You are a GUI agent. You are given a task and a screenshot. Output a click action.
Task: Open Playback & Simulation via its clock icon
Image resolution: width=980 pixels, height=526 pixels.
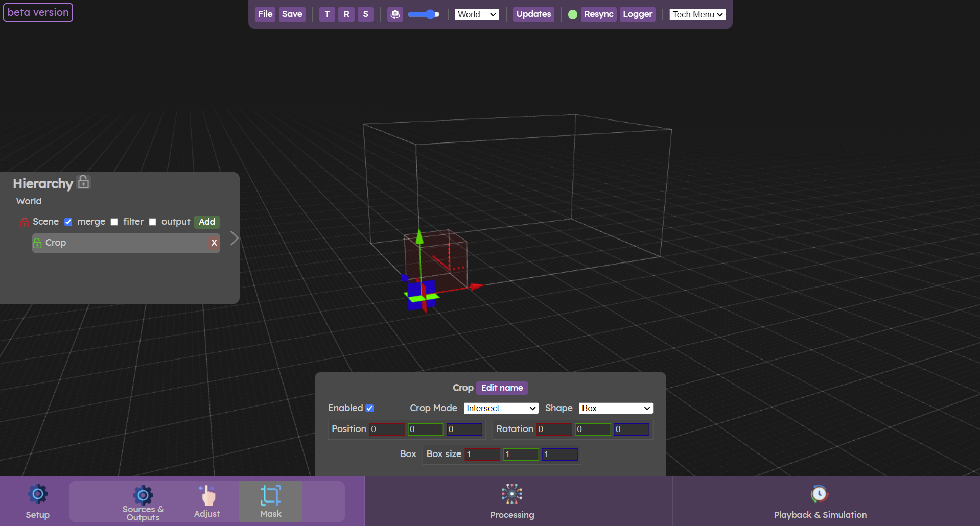819,494
